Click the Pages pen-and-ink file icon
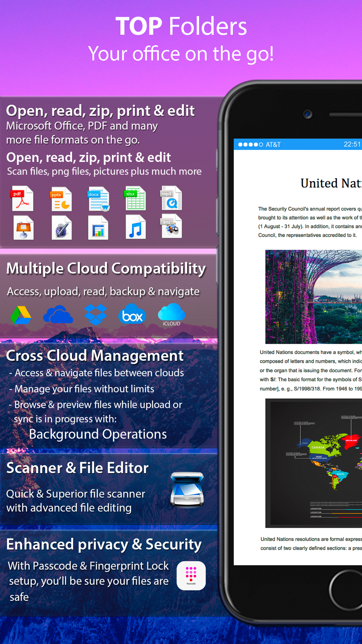 click(62, 227)
